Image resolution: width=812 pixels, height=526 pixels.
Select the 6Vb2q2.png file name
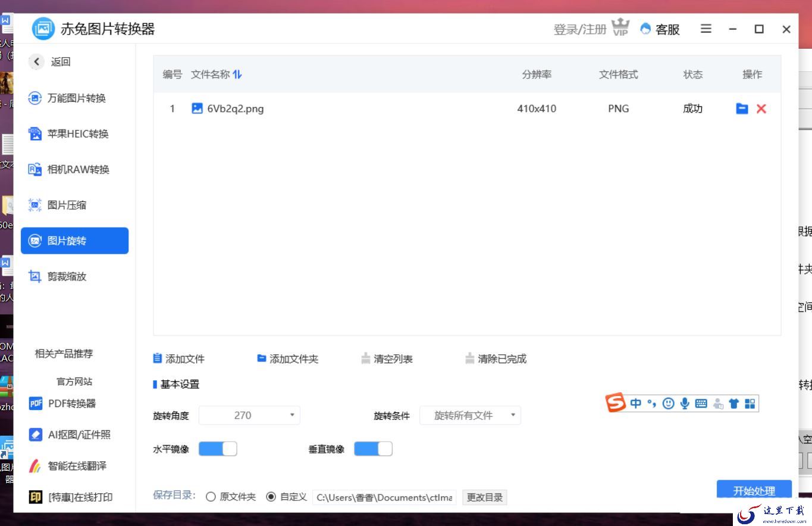pos(236,109)
